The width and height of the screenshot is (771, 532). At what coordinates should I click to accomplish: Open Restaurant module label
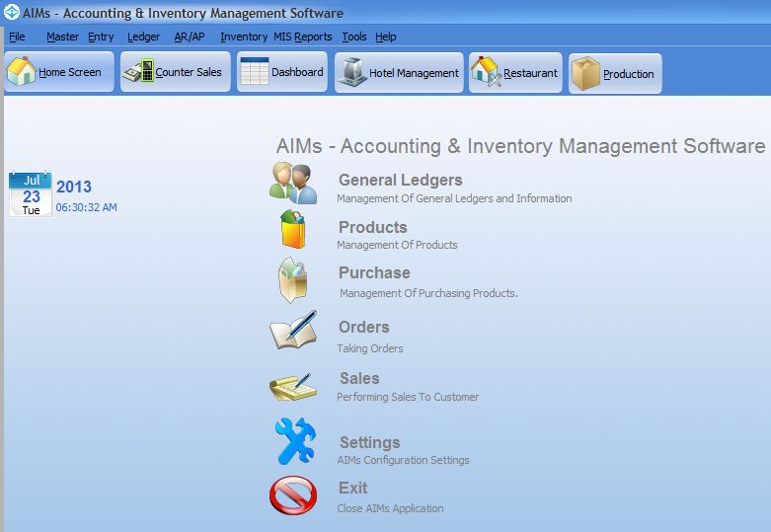(x=530, y=73)
